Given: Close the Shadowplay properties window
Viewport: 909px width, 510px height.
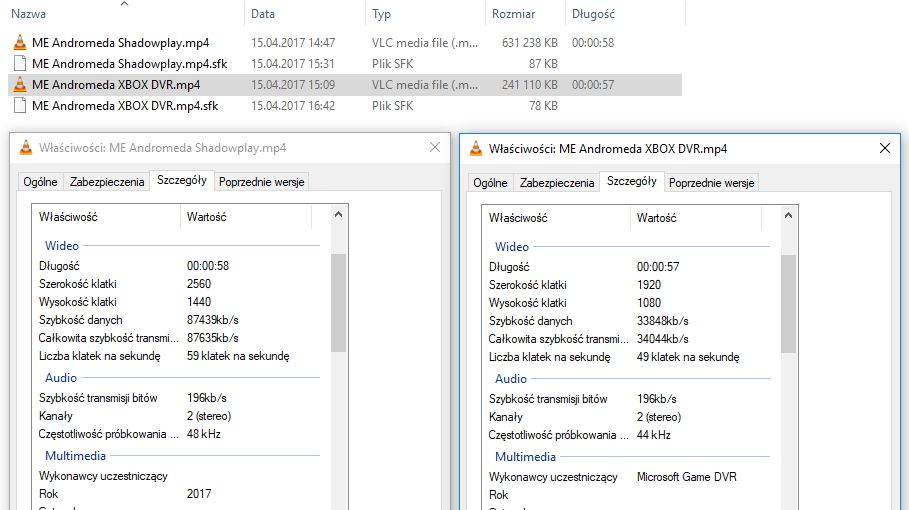Looking at the screenshot, I should (x=434, y=148).
